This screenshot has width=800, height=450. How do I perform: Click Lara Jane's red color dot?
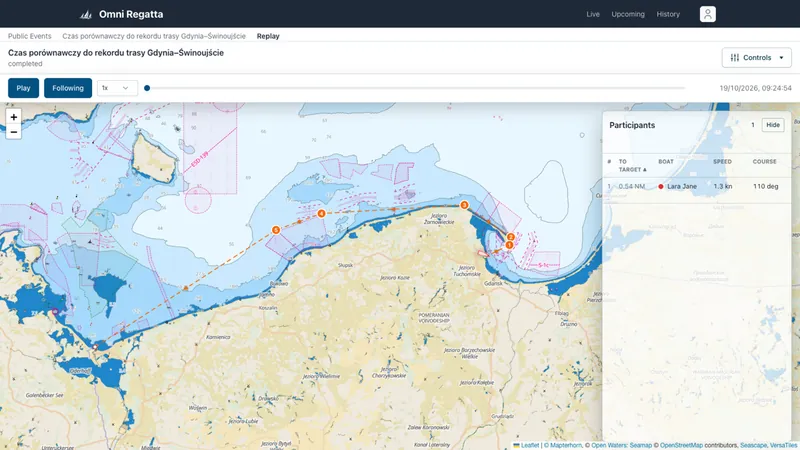tap(661, 187)
